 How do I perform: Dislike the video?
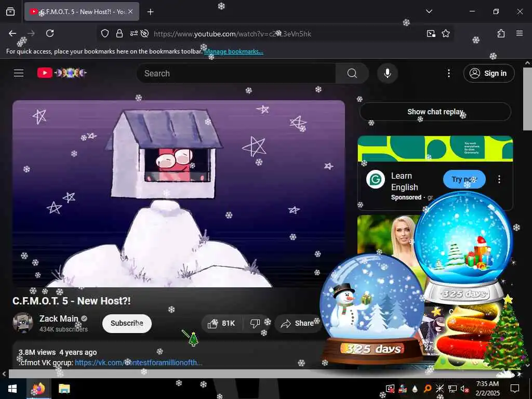pos(255,323)
